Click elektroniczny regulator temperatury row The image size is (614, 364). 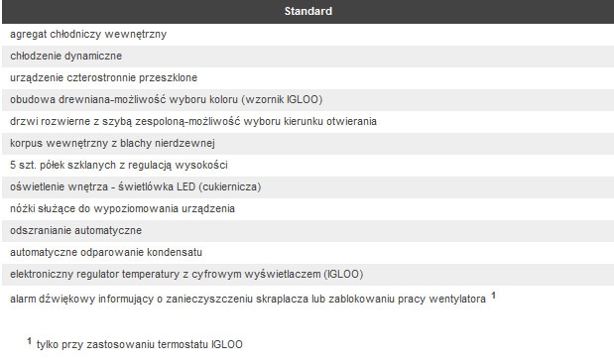pos(307,275)
